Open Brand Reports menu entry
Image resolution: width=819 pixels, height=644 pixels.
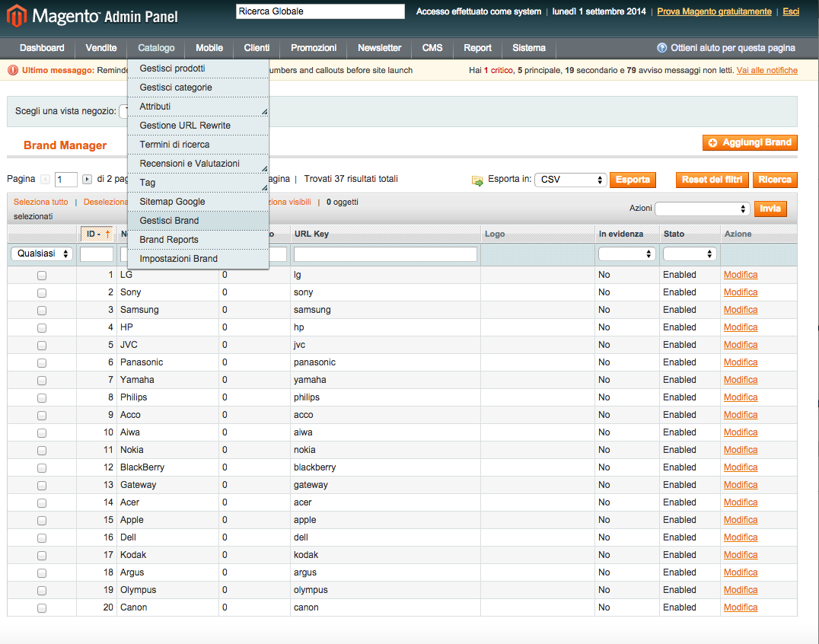[198, 240]
